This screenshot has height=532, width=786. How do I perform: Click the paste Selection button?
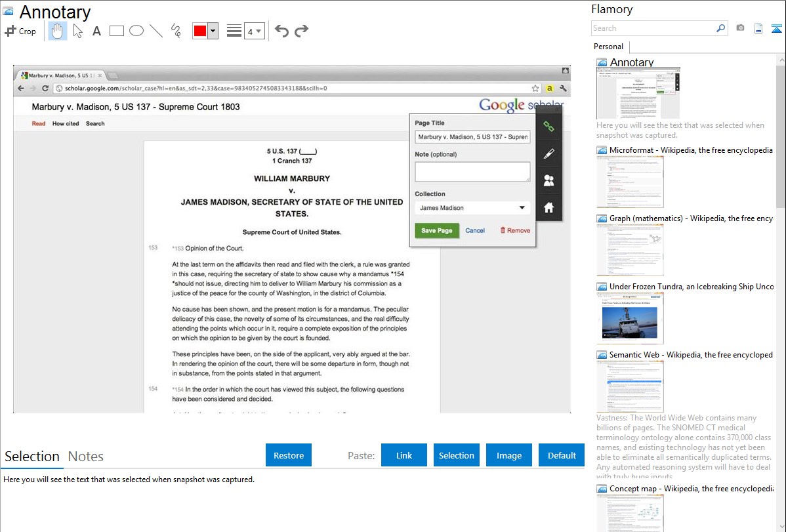[x=456, y=455]
